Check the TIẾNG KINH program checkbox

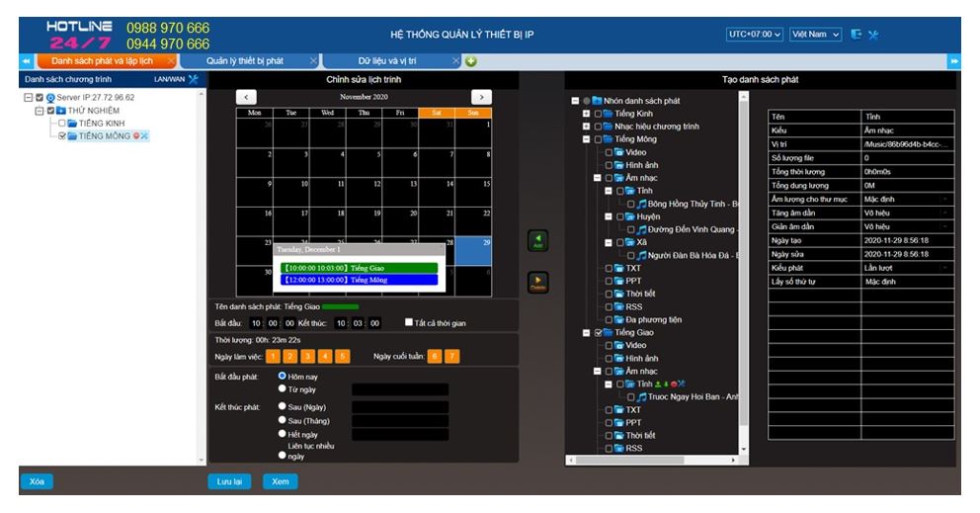[61, 124]
